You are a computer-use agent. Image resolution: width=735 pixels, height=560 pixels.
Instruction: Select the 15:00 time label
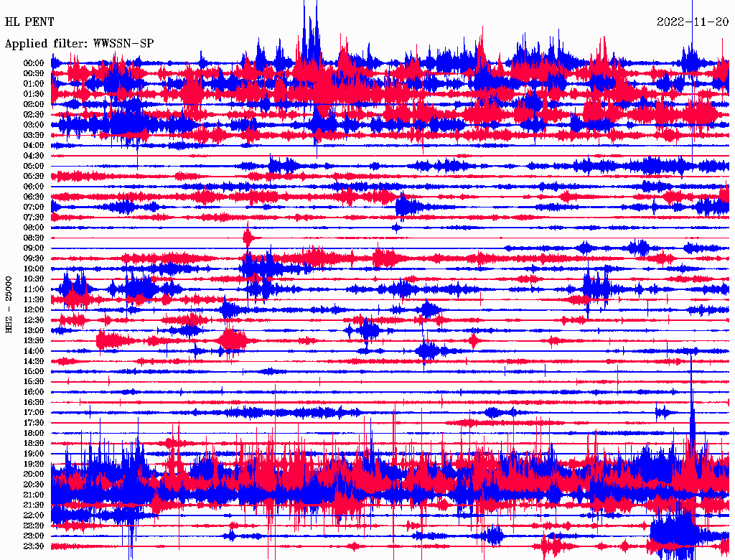coord(34,371)
